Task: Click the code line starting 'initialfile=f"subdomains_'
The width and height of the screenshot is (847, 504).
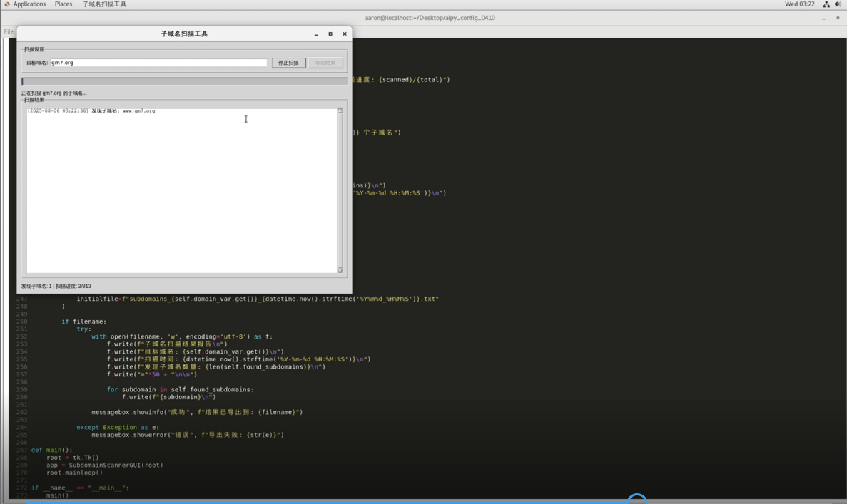Action: (258, 299)
